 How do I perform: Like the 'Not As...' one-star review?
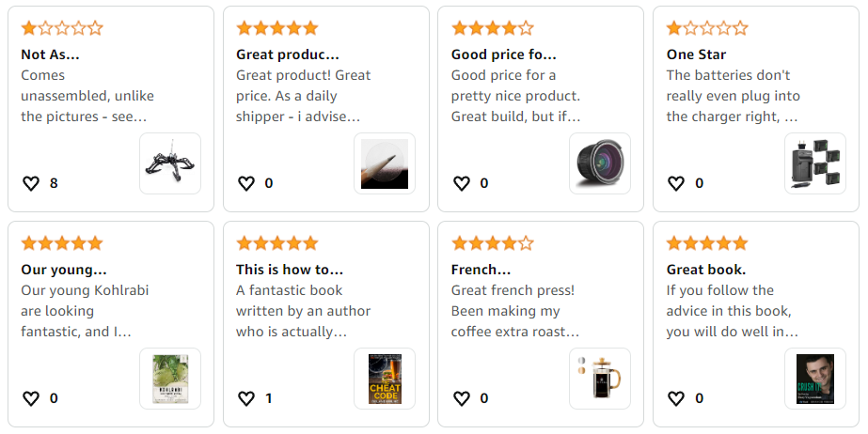coord(31,183)
